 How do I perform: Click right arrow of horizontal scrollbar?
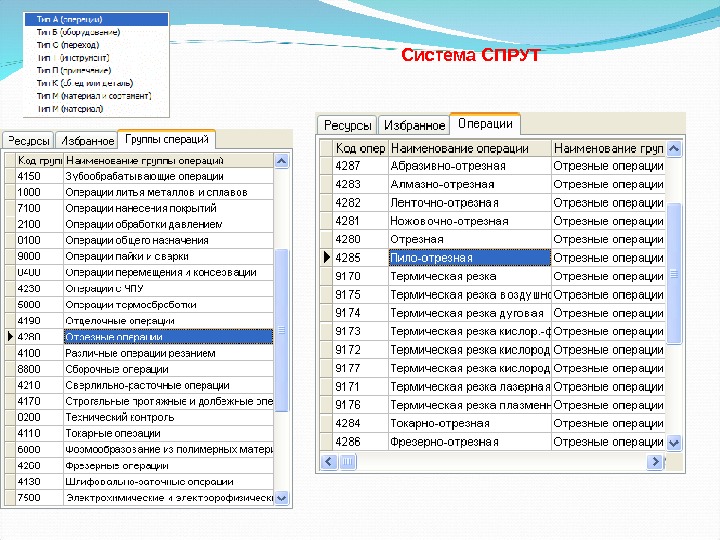point(655,461)
